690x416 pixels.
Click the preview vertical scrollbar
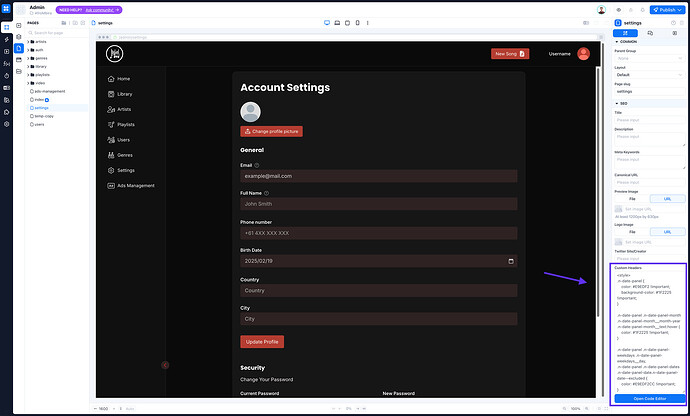(x=598, y=191)
